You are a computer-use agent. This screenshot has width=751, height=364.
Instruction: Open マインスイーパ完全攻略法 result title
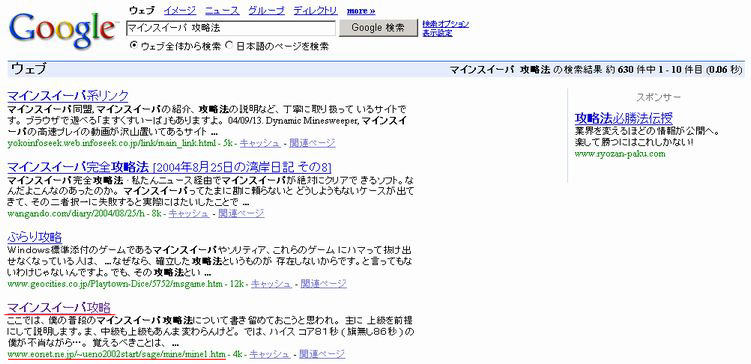(78, 167)
